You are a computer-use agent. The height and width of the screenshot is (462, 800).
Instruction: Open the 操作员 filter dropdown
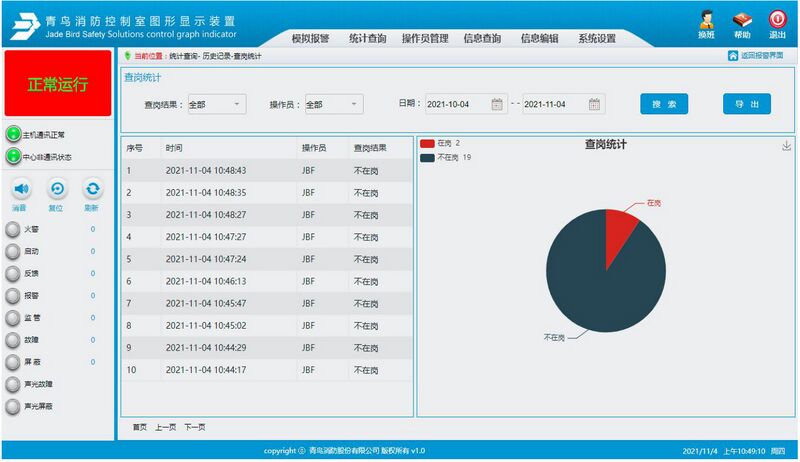(x=333, y=104)
